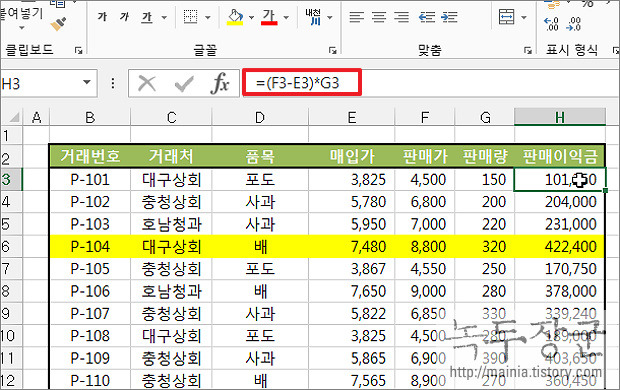Screen dimensions: 620x390
Task: Increase decimal places icon
Action: click(x=551, y=24)
